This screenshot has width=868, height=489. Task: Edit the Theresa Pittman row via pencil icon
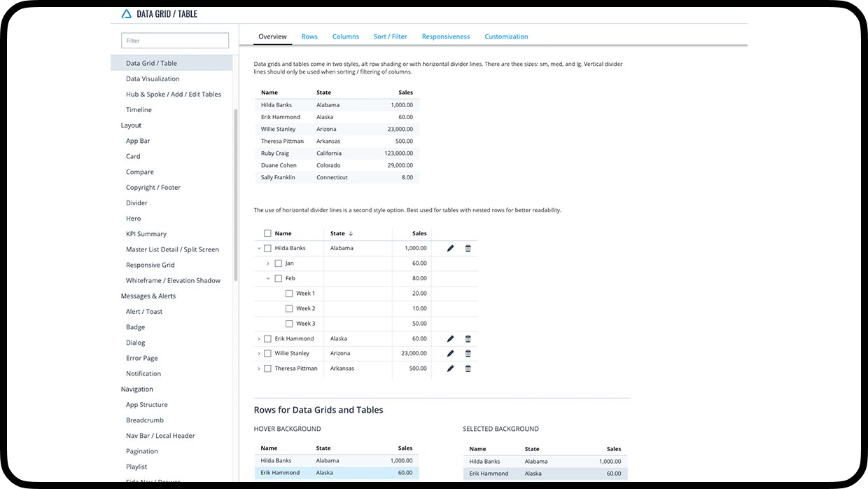(450, 369)
